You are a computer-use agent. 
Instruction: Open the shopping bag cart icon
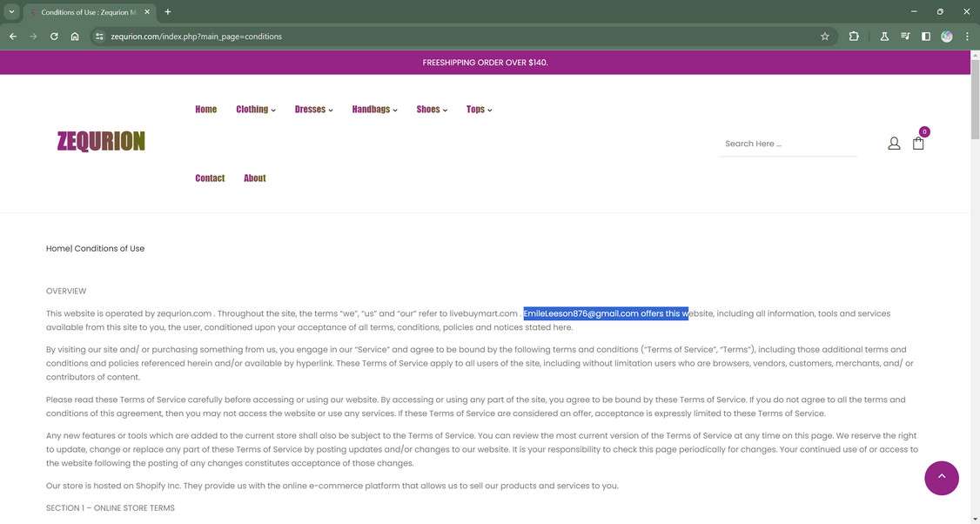(x=918, y=142)
